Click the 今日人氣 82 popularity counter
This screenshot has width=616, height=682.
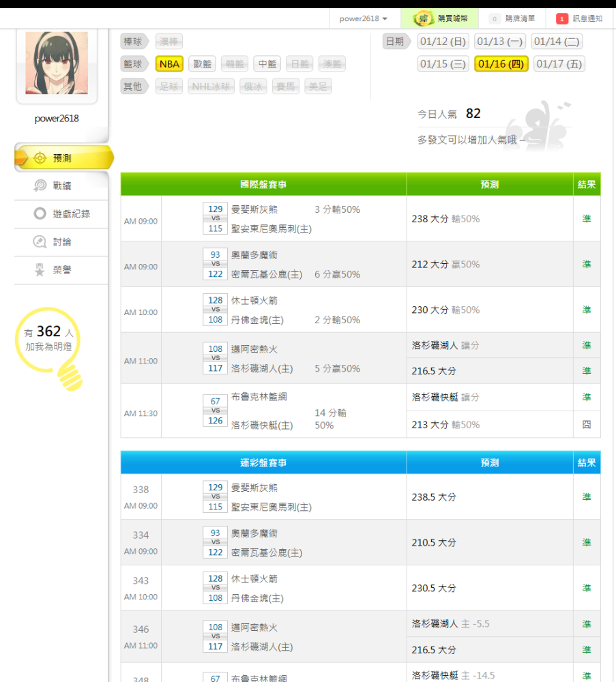pyautogui.click(x=450, y=114)
